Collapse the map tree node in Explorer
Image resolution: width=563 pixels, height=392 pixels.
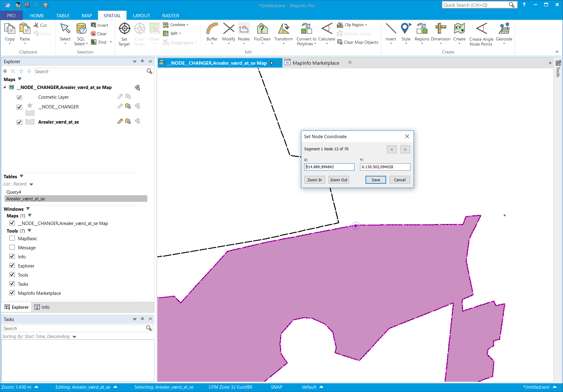(x=5, y=87)
